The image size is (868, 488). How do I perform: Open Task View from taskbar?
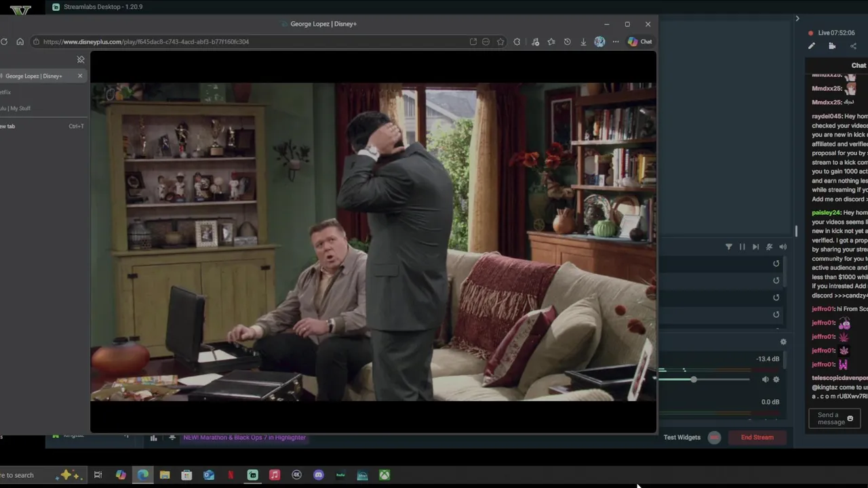[x=98, y=475]
